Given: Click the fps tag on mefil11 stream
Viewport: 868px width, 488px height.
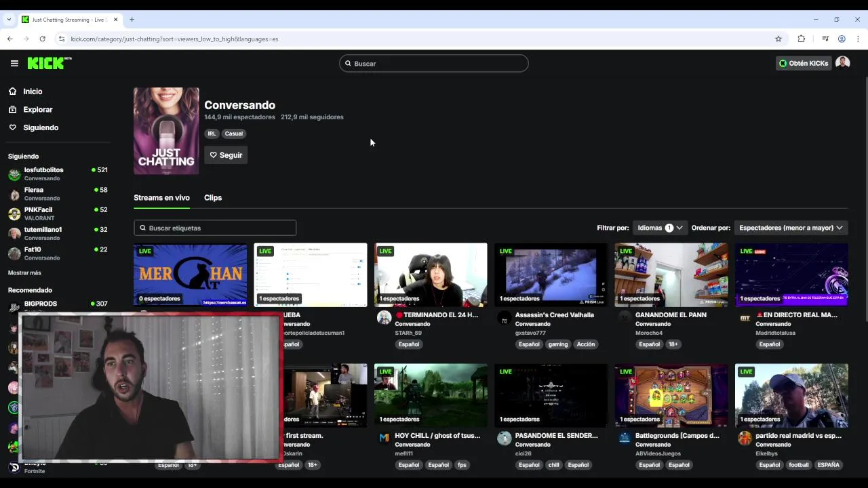Looking at the screenshot, I should click(462, 465).
